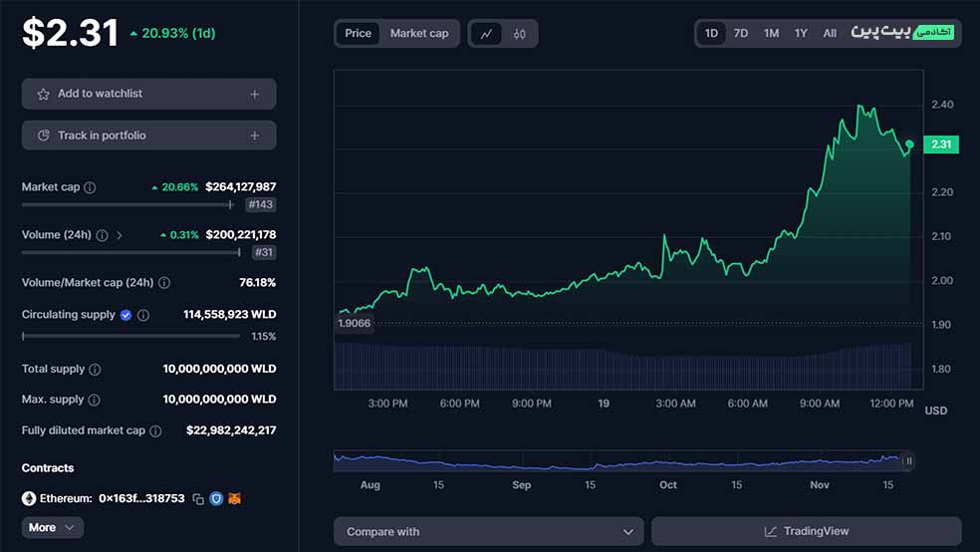Image resolution: width=980 pixels, height=552 pixels.
Task: Expand Volume (24h) details chevron
Action: coord(120,235)
